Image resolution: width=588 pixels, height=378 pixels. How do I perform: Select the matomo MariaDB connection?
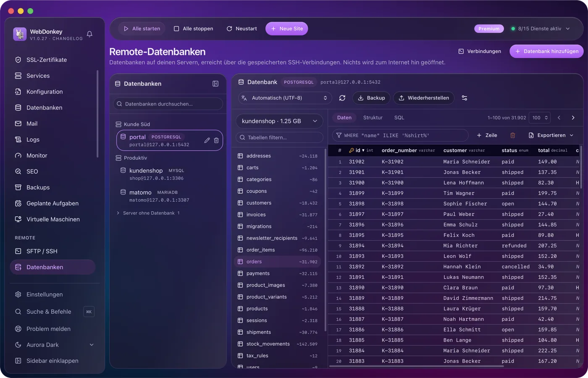pyautogui.click(x=170, y=196)
